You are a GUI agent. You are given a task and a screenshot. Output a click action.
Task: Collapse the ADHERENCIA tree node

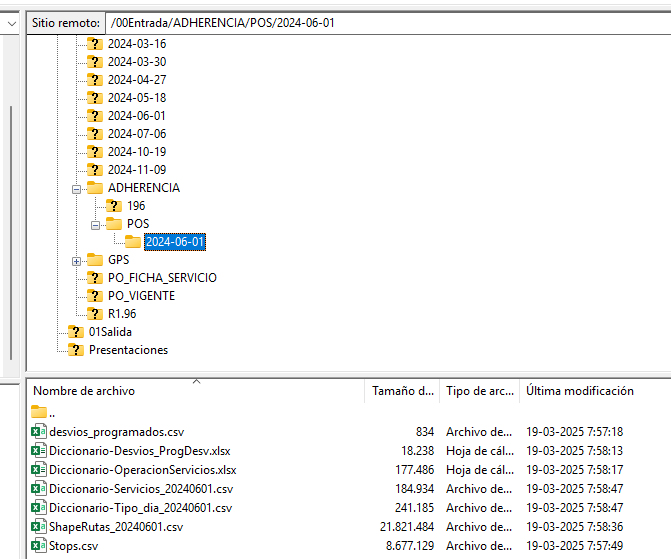77,188
